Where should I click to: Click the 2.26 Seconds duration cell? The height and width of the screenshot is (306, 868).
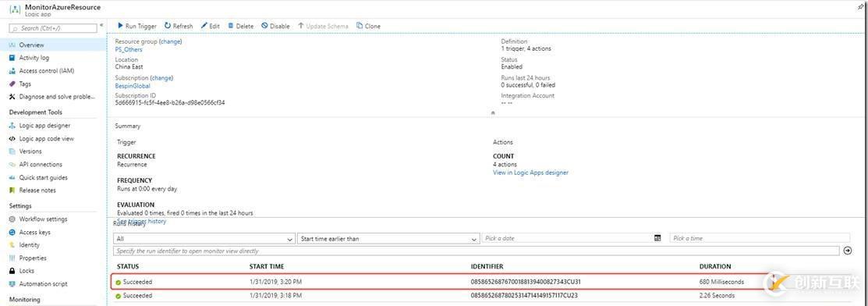(717, 296)
